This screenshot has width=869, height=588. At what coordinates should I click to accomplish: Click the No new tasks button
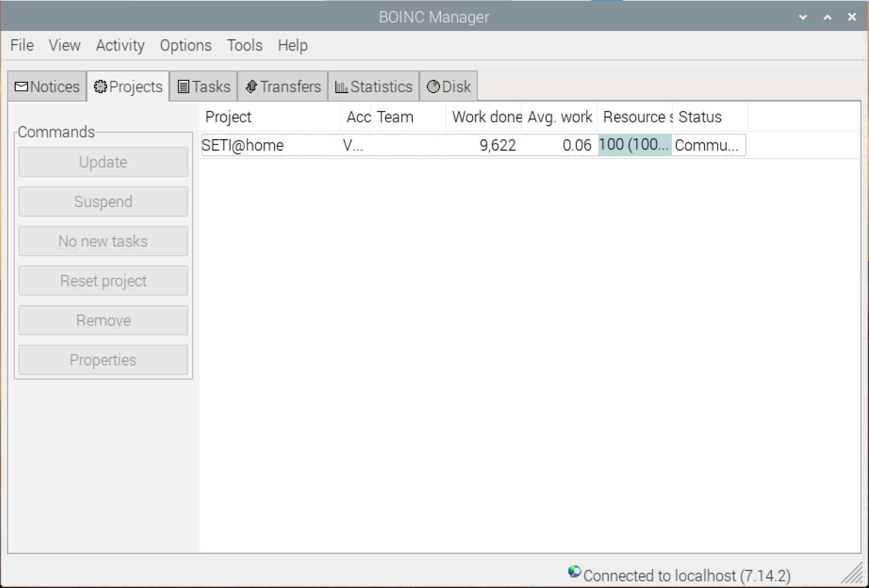click(x=104, y=241)
